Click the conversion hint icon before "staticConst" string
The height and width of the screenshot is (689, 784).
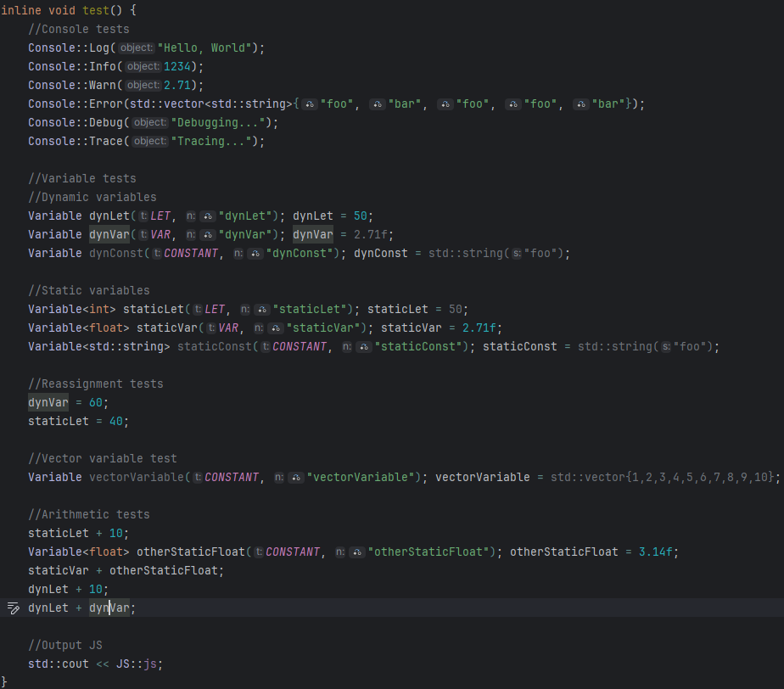pyautogui.click(x=364, y=346)
